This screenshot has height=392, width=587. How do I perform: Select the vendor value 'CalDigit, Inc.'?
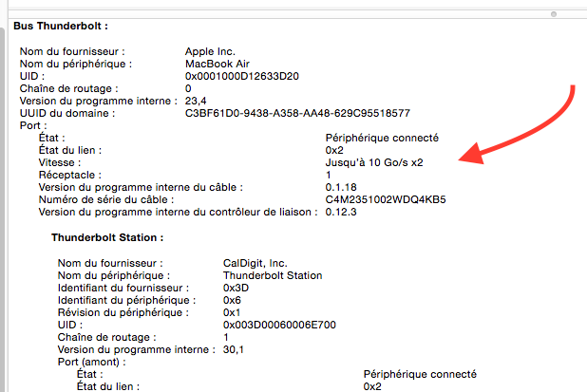(x=256, y=263)
